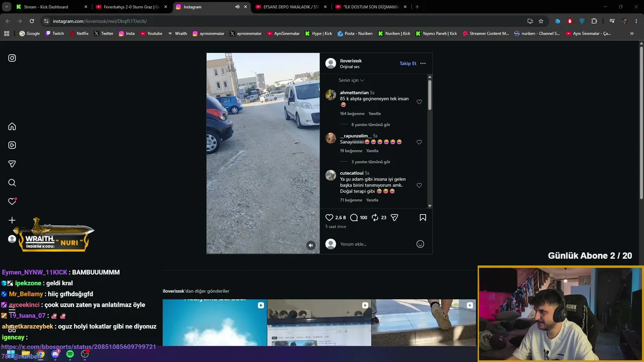644x362 pixels.
Task: Click the page vertical scrollbar
Action: (x=641, y=123)
